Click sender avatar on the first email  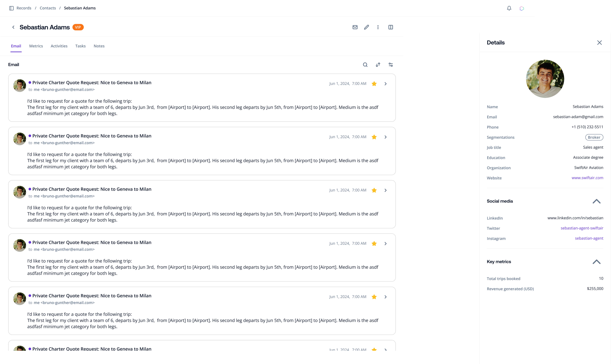[20, 86]
